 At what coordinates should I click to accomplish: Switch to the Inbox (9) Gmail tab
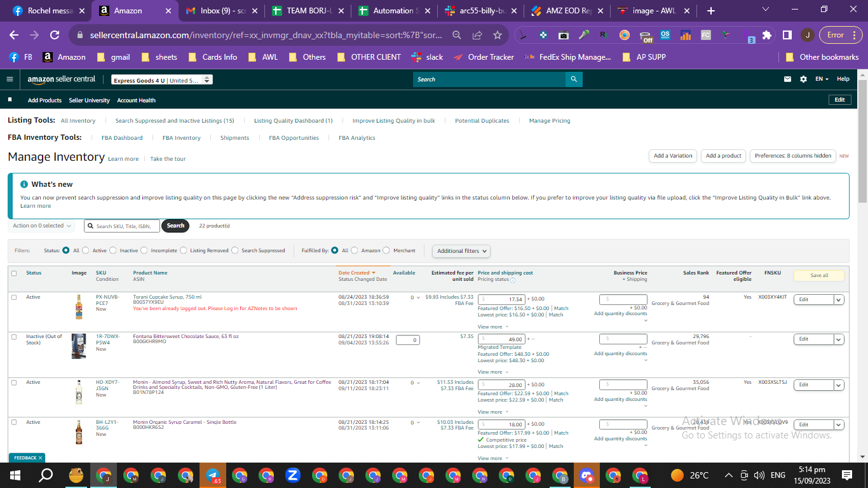click(x=222, y=11)
